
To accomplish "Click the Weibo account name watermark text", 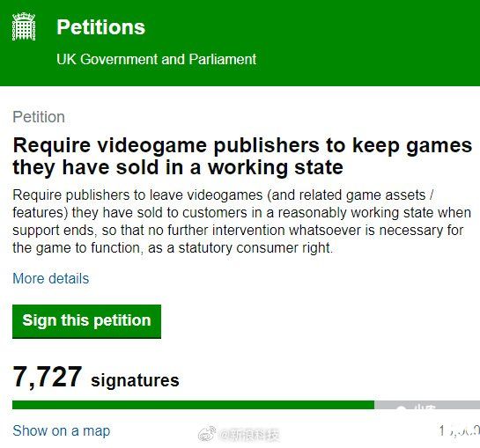I will click(249, 435).
